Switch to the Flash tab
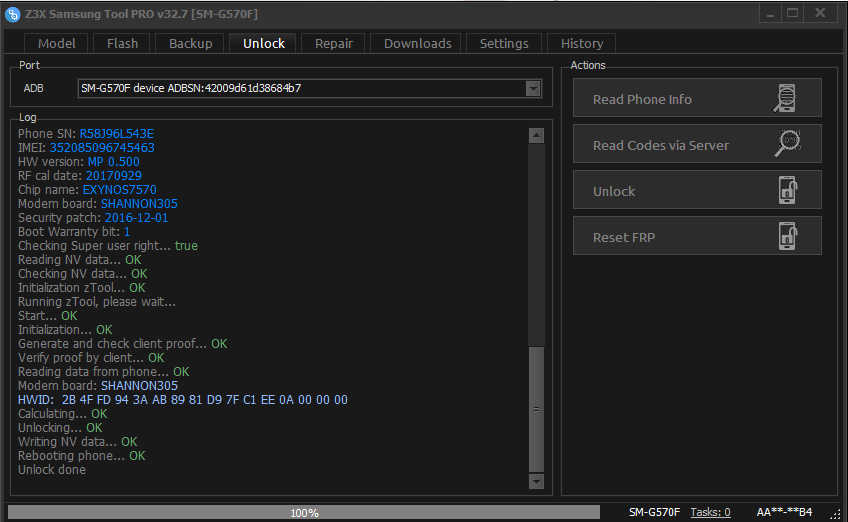The image size is (848, 522). [x=122, y=43]
